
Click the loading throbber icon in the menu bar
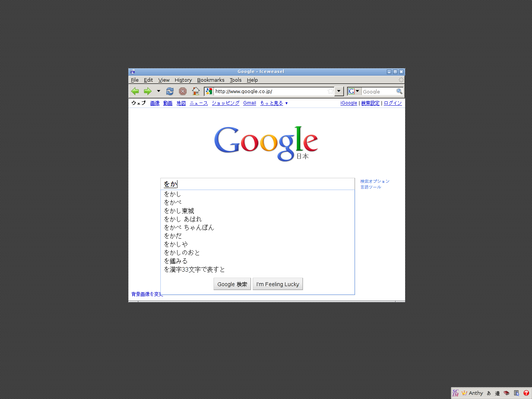click(401, 80)
